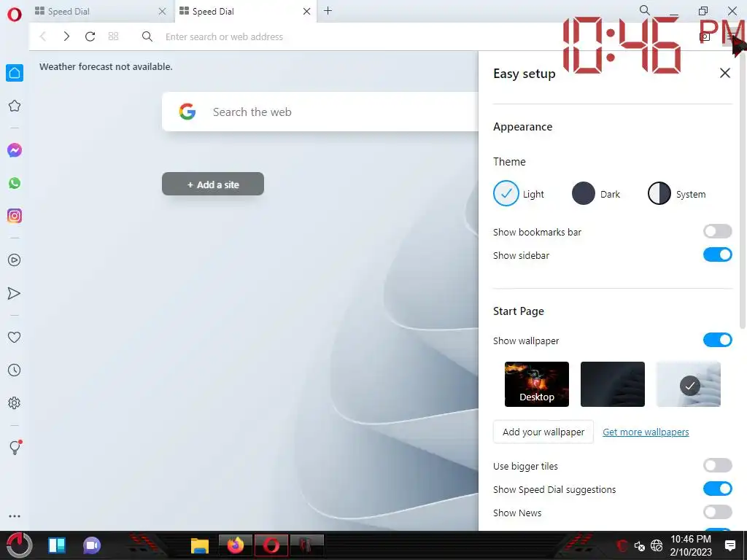Click the Easy setup panel scrollbar
The height and width of the screenshot is (560, 747).
742,190
